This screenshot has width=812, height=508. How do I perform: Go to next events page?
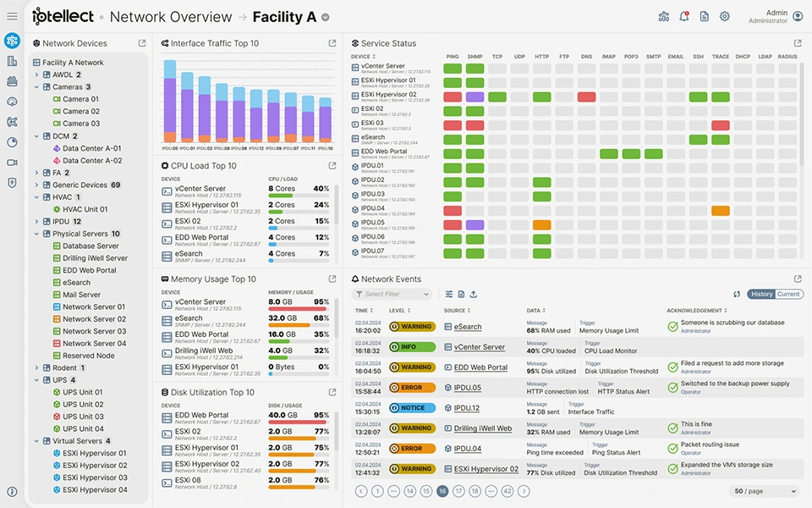[x=524, y=491]
